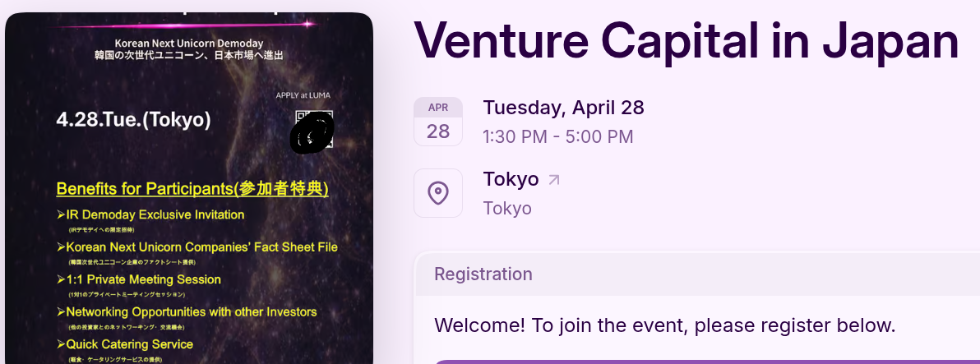Click the 'Tuesday, April 28' date text
980x364 pixels.
563,108
